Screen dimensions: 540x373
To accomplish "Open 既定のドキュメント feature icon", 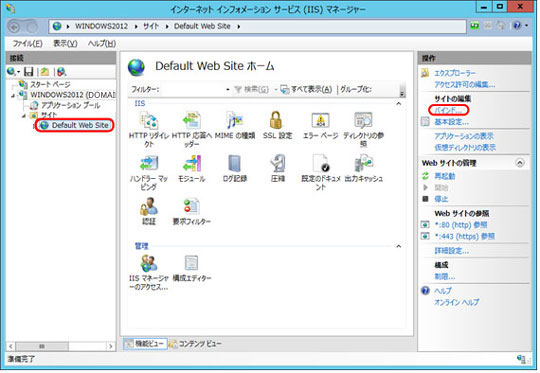I will (320, 164).
